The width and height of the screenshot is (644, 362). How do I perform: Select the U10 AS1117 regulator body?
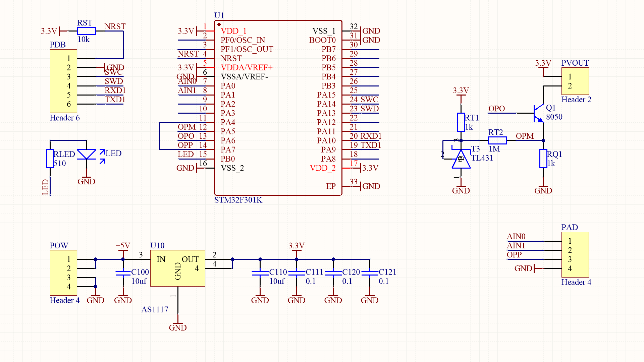(x=178, y=268)
